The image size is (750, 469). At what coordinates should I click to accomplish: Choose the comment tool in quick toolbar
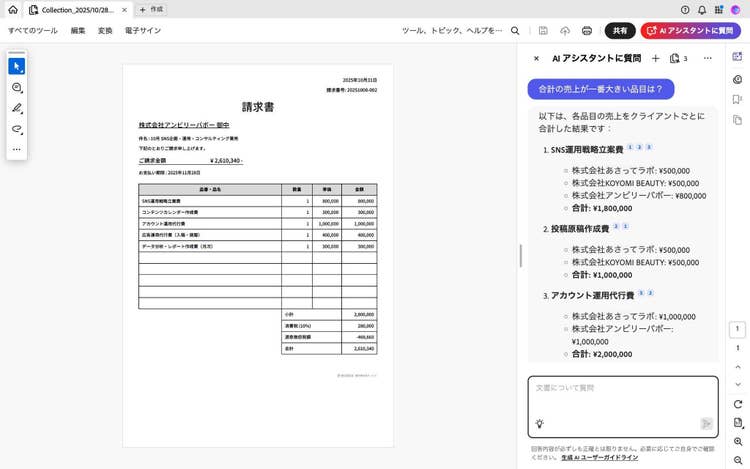pyautogui.click(x=16, y=87)
